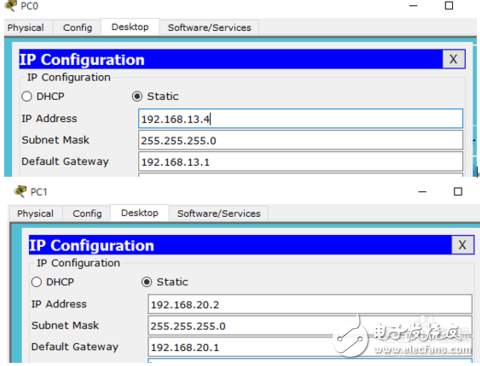480x366 pixels.
Task: Click the PC0 window title icon
Action: [10, 5]
